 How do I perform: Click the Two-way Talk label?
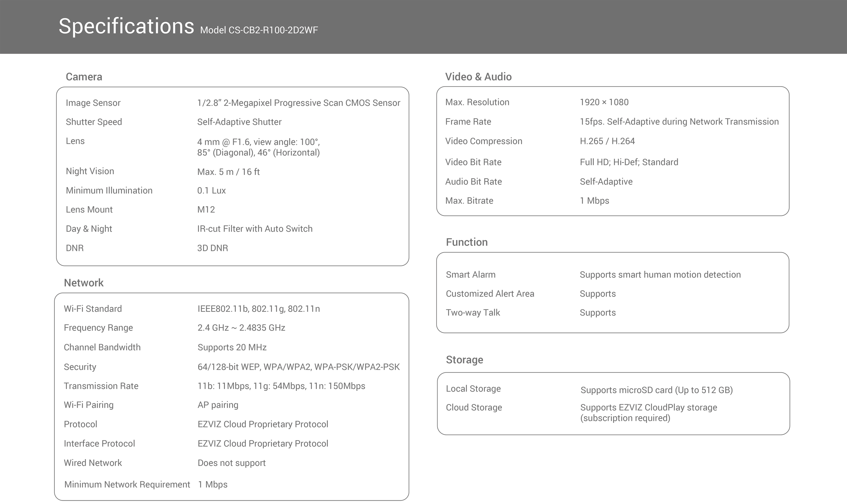pyautogui.click(x=473, y=313)
